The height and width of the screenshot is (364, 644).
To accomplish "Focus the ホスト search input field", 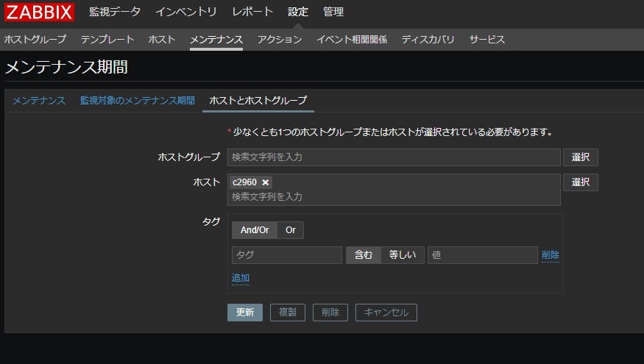I will point(394,197).
